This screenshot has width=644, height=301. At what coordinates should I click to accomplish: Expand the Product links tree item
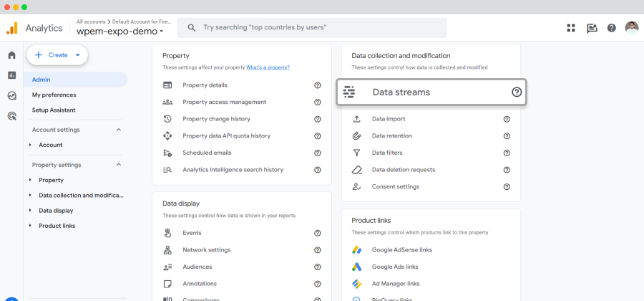click(30, 226)
